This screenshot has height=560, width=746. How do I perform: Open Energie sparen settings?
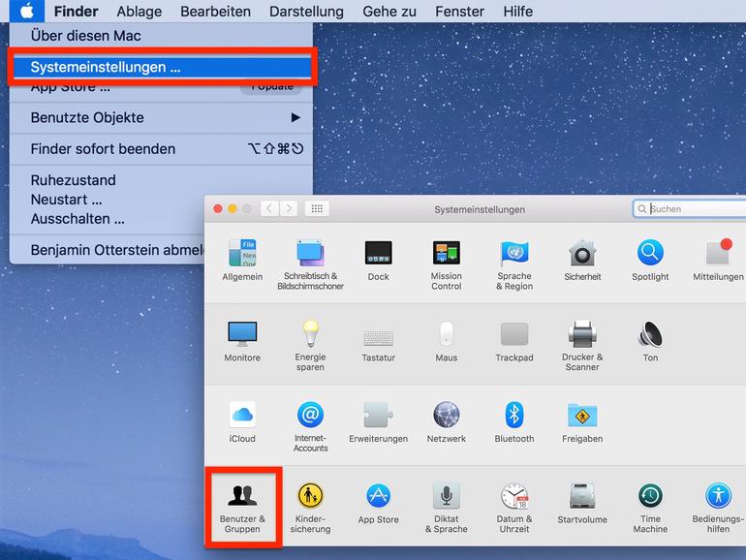[x=310, y=346]
